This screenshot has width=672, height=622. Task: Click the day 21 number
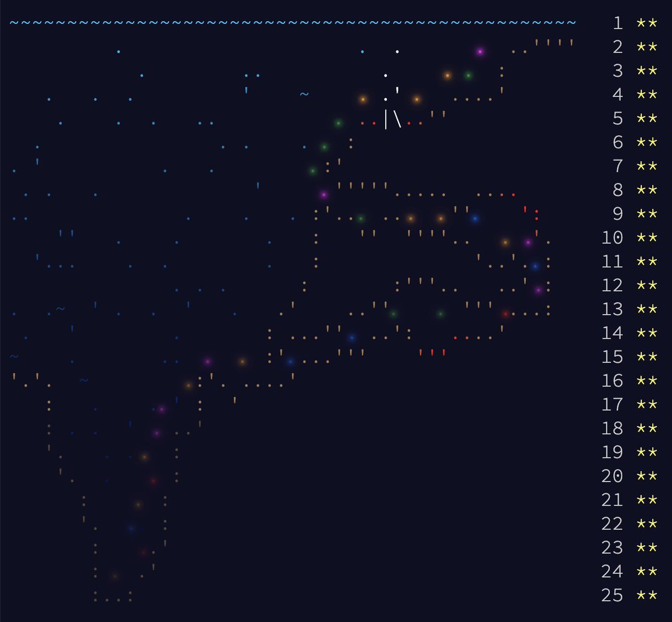612,499
